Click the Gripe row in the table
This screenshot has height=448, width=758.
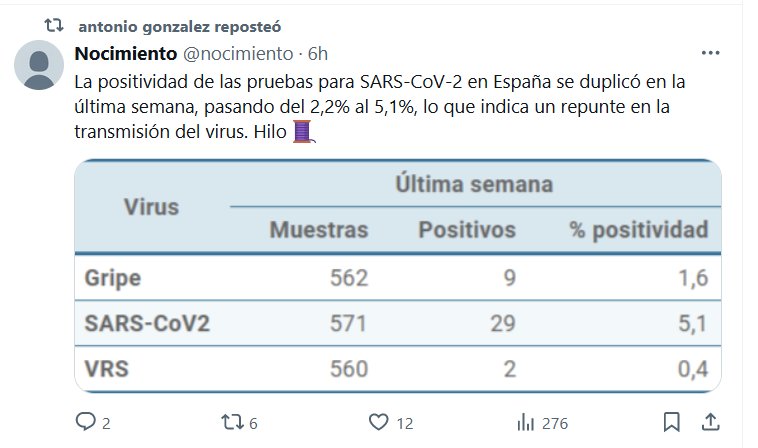pyautogui.click(x=398, y=277)
